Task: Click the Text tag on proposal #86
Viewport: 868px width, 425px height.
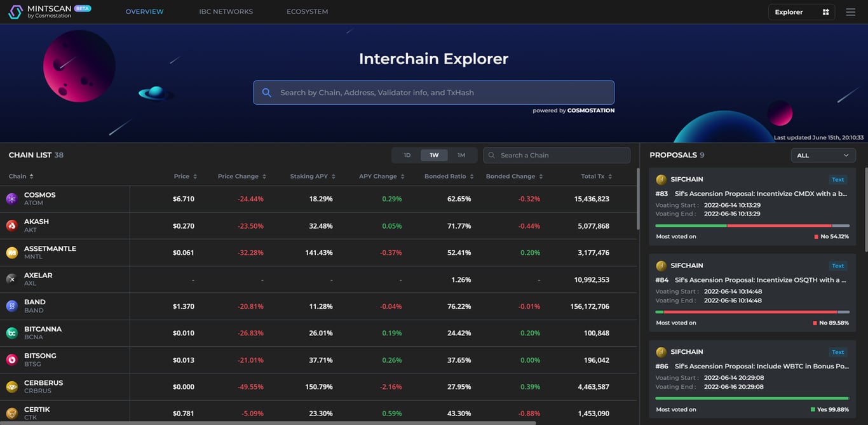Action: coord(838,353)
